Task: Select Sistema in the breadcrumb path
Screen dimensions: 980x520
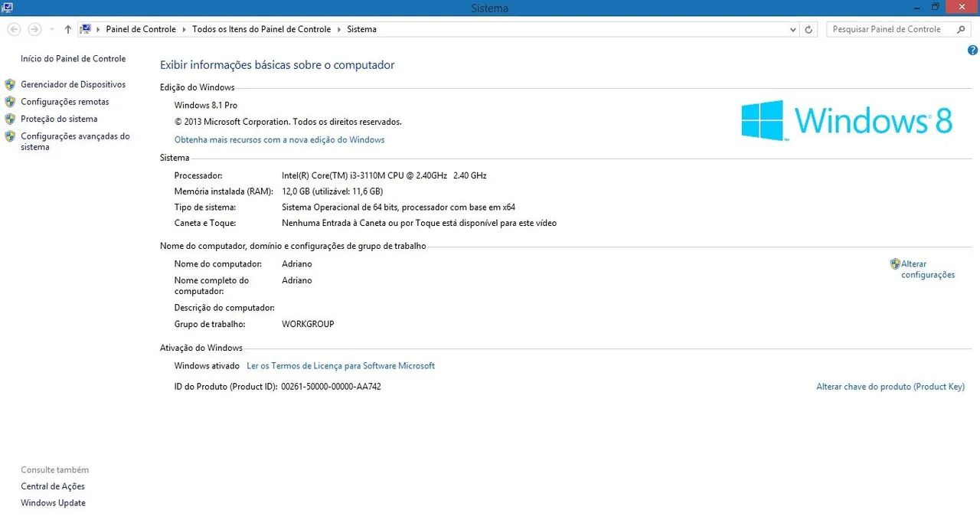Action: tap(361, 29)
